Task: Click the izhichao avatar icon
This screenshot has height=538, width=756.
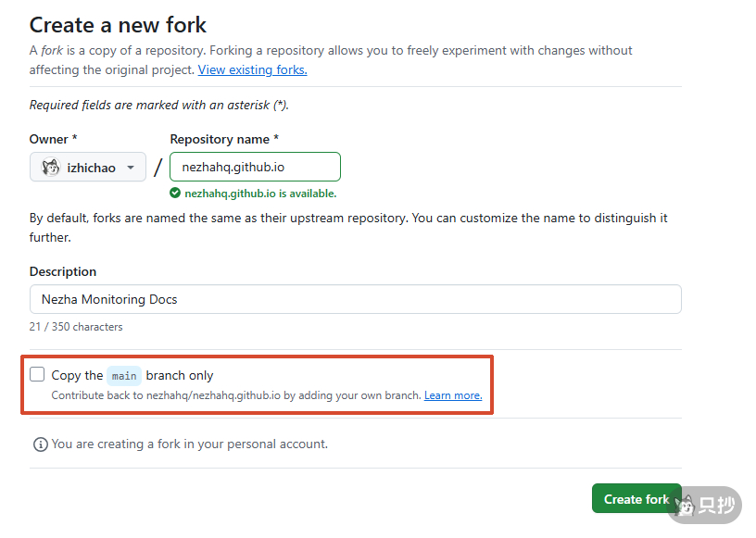Action: [x=51, y=168]
